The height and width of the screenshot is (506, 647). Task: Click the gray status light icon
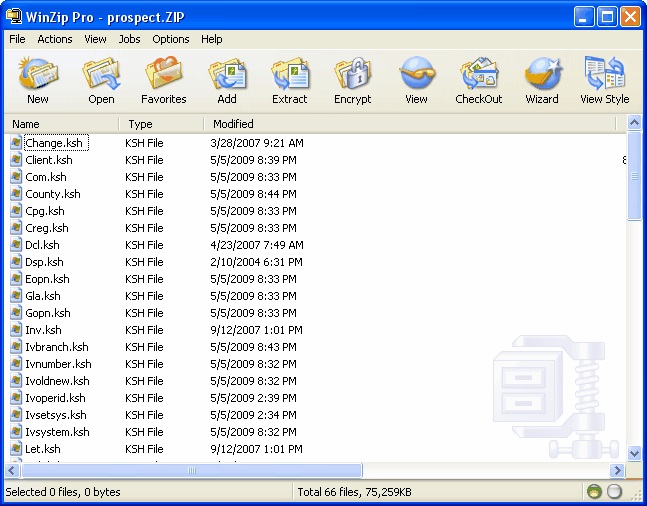tap(614, 492)
